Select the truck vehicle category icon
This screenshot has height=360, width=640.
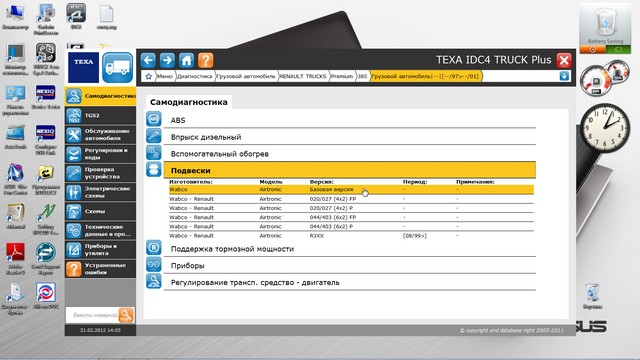pyautogui.click(x=118, y=67)
